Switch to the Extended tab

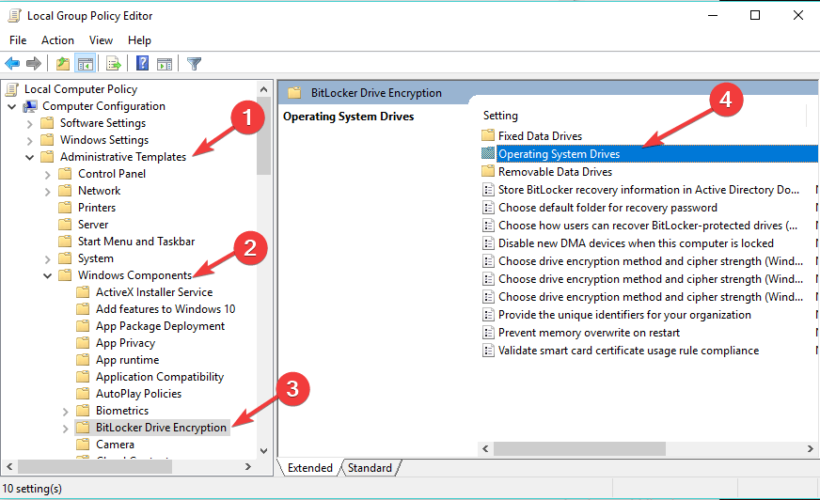(x=310, y=468)
